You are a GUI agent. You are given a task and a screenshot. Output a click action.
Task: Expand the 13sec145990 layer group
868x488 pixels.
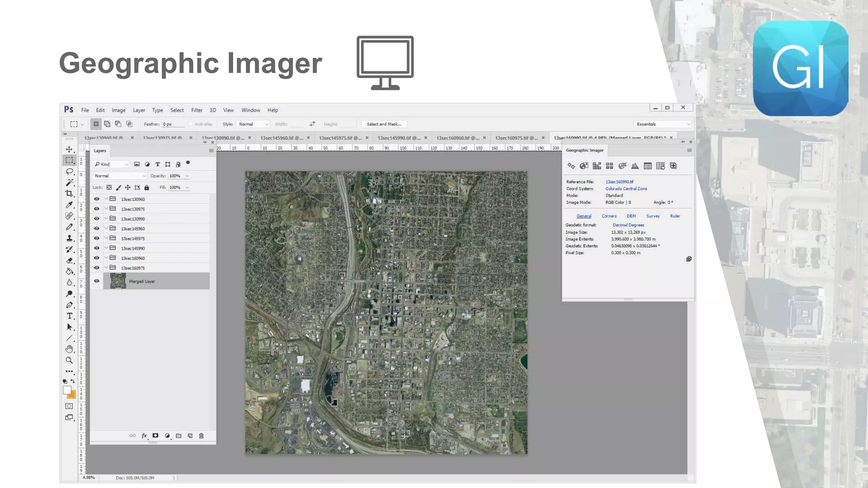[x=106, y=248]
